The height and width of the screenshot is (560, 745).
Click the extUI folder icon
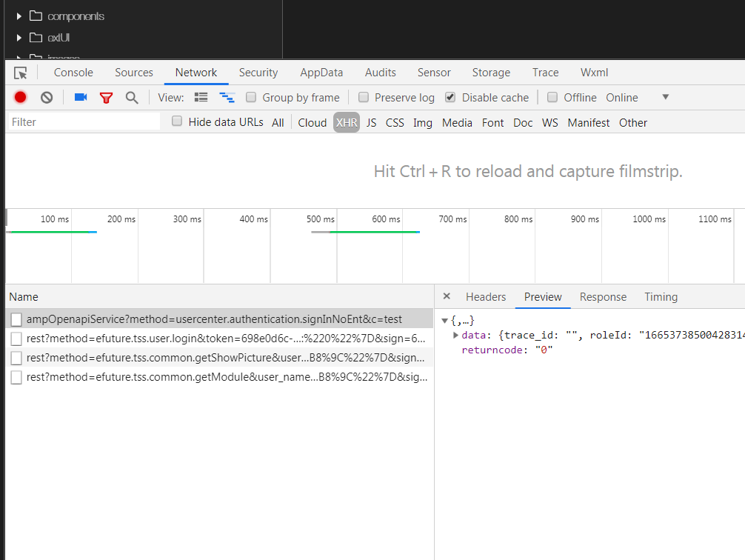point(36,37)
